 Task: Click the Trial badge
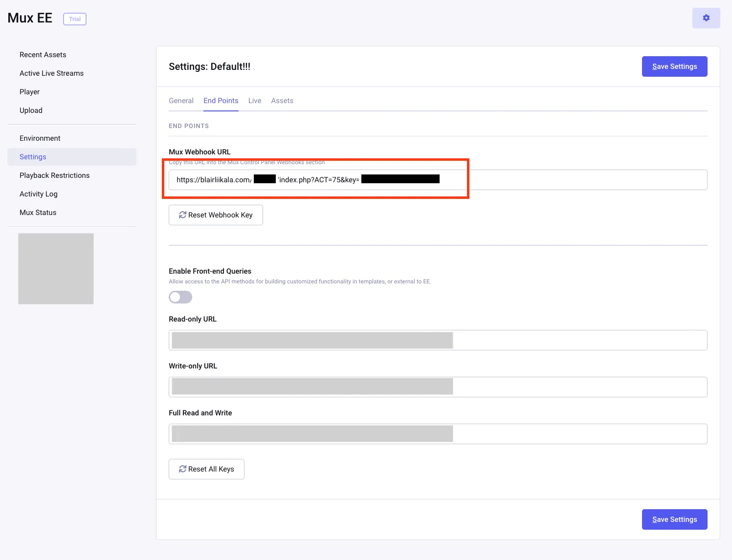tap(75, 19)
